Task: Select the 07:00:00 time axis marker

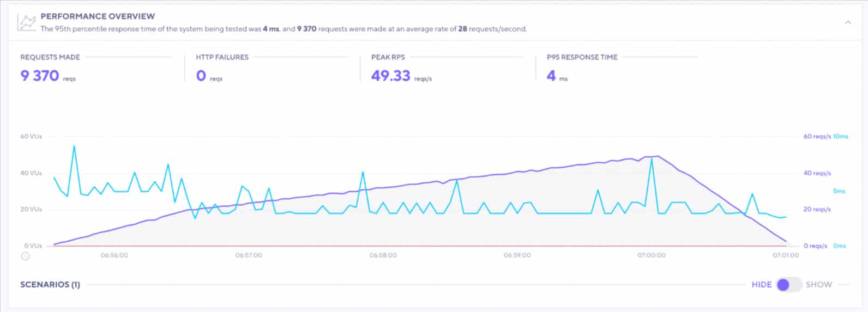Action: (652, 255)
